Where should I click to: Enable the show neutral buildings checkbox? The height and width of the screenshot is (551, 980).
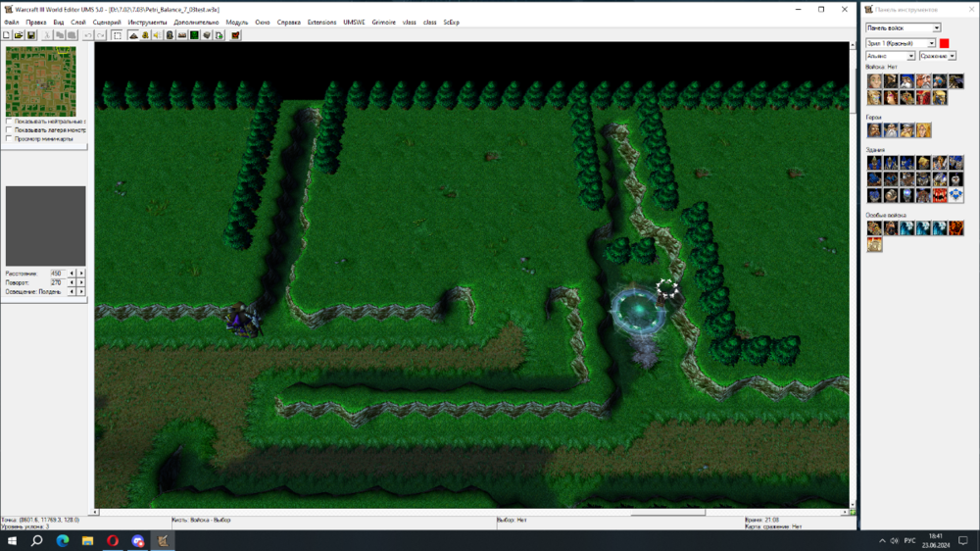point(9,122)
